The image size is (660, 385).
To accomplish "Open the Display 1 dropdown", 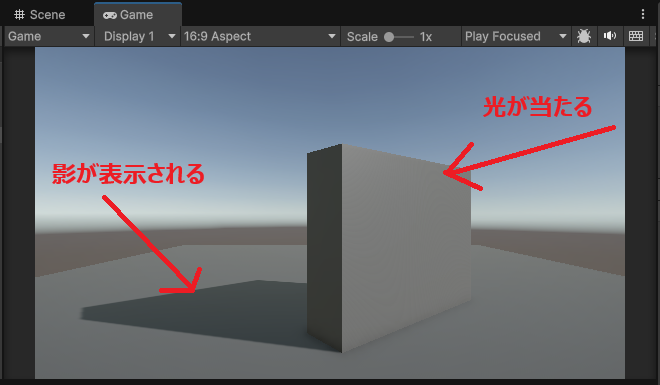I will 137,36.
